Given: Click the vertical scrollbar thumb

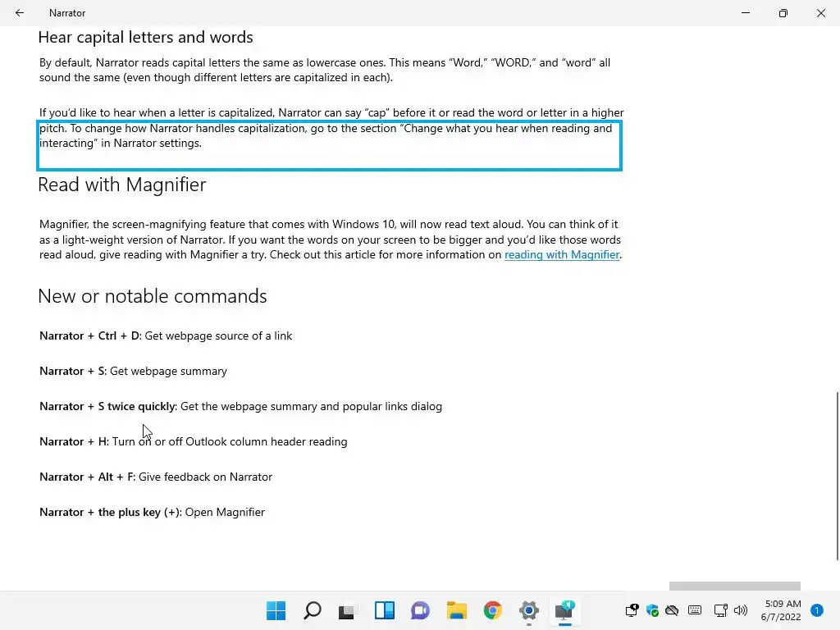Looking at the screenshot, I should point(838,476).
